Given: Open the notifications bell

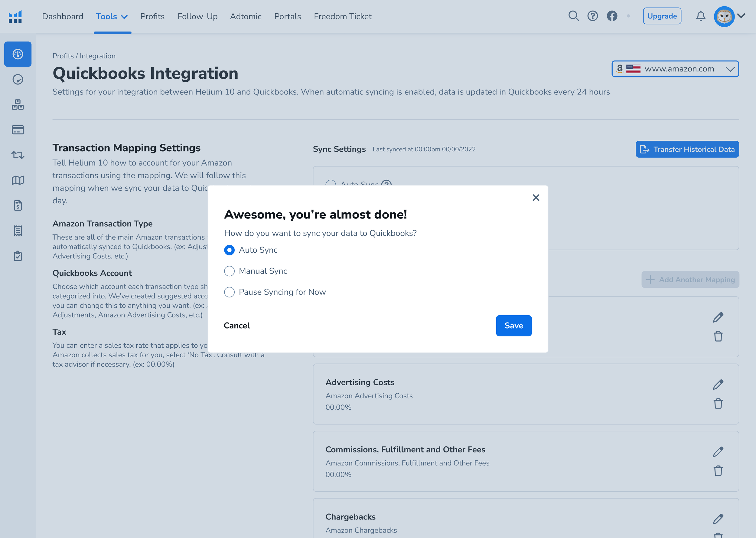Looking at the screenshot, I should point(700,16).
